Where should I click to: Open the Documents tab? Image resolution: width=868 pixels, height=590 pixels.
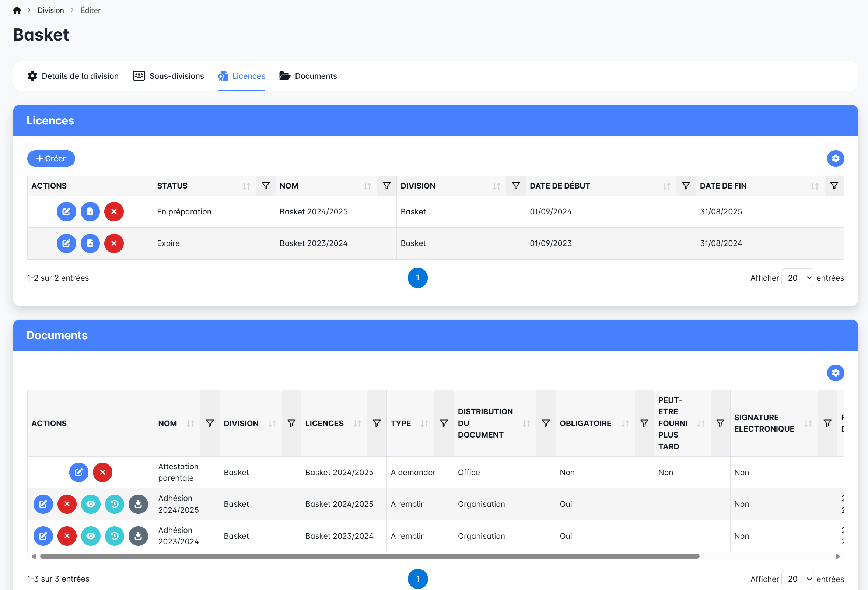308,76
